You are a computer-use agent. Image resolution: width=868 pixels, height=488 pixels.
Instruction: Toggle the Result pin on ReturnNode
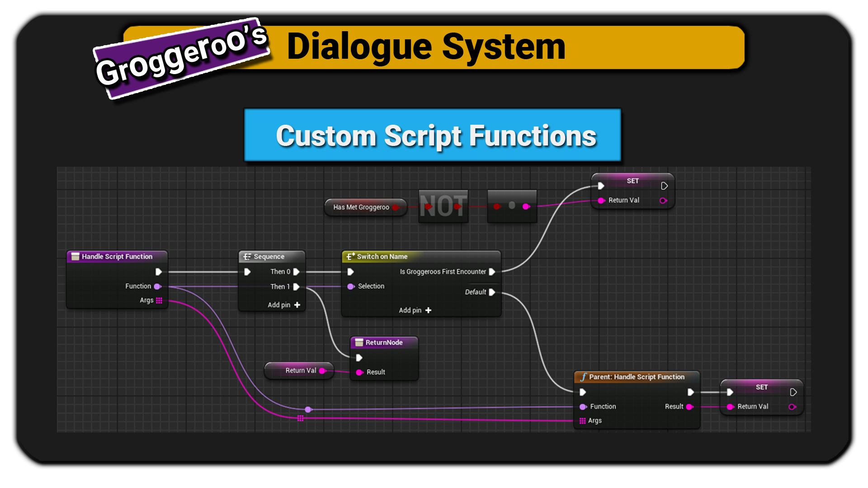pyautogui.click(x=359, y=372)
